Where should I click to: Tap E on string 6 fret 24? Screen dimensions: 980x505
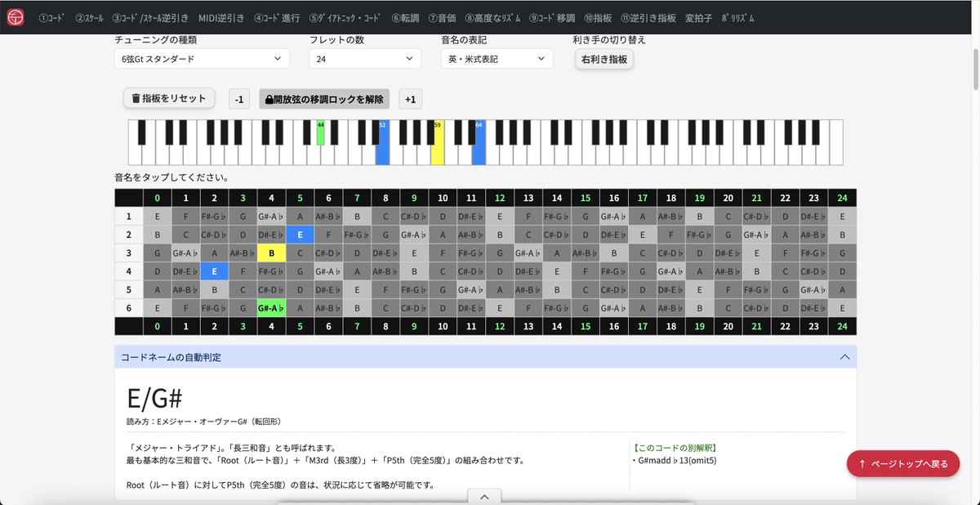tap(843, 308)
